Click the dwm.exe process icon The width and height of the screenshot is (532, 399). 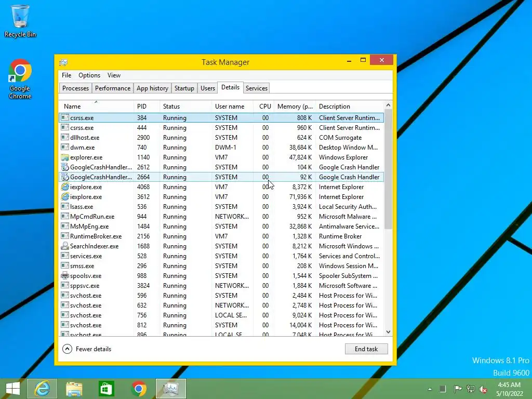(x=65, y=147)
